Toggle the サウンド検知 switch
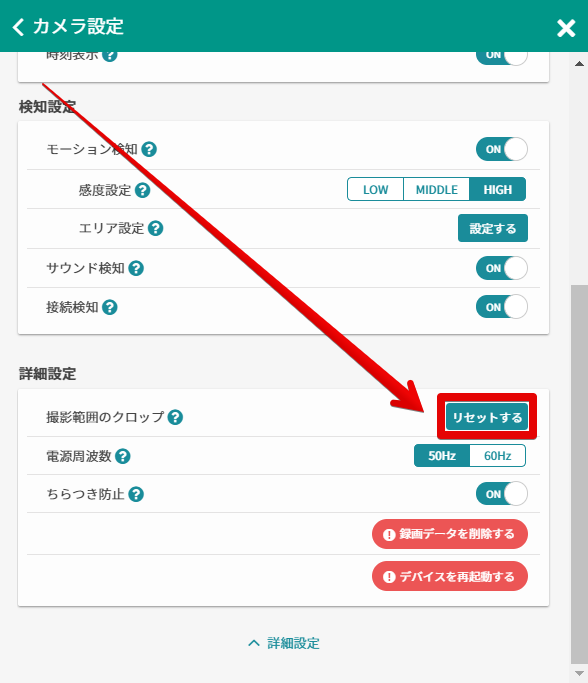The width and height of the screenshot is (588, 683). point(502,268)
